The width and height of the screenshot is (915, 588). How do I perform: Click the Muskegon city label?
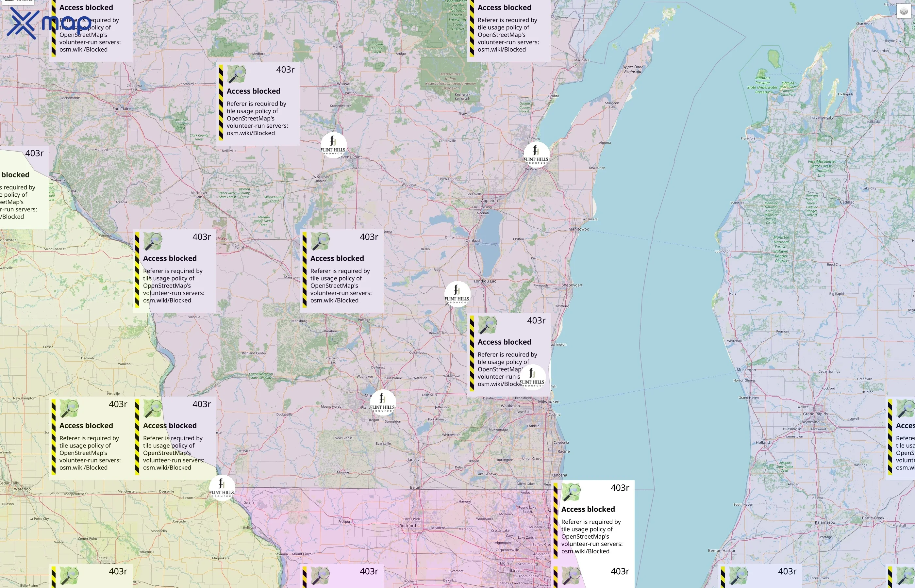click(746, 369)
